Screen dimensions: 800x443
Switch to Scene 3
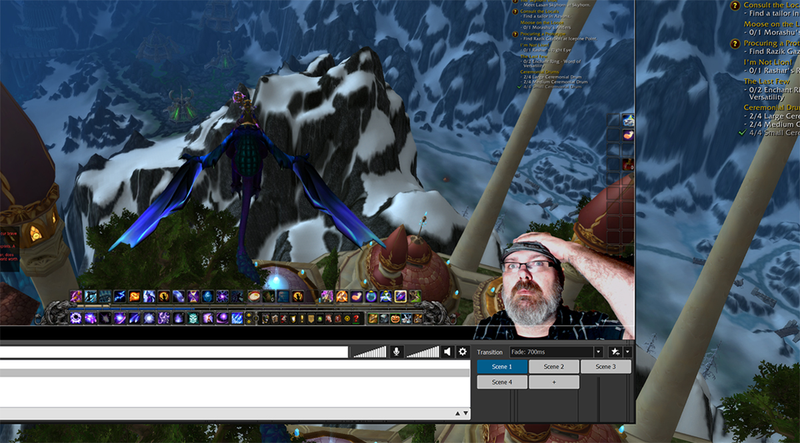click(606, 366)
